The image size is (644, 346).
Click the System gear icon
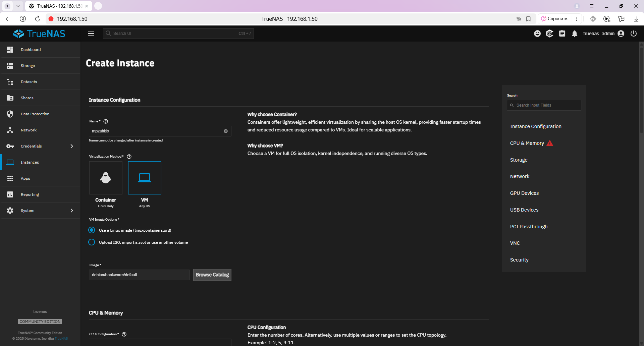coord(10,211)
